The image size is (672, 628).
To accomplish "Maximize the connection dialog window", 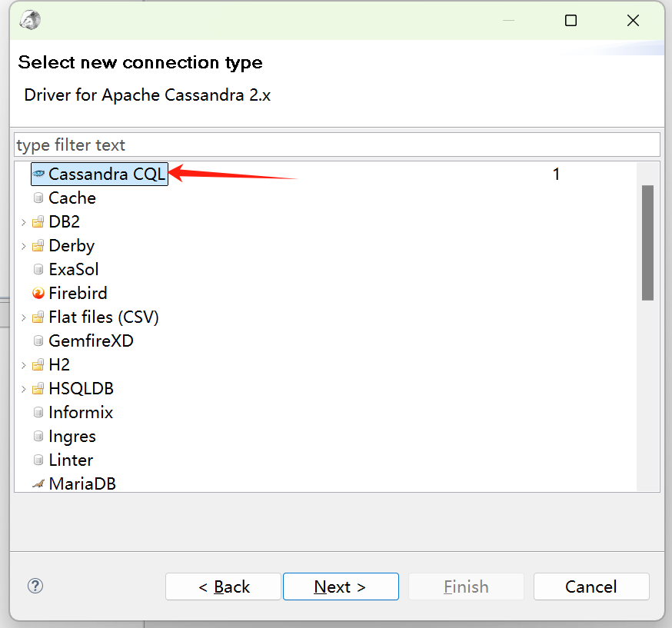I will click(571, 20).
